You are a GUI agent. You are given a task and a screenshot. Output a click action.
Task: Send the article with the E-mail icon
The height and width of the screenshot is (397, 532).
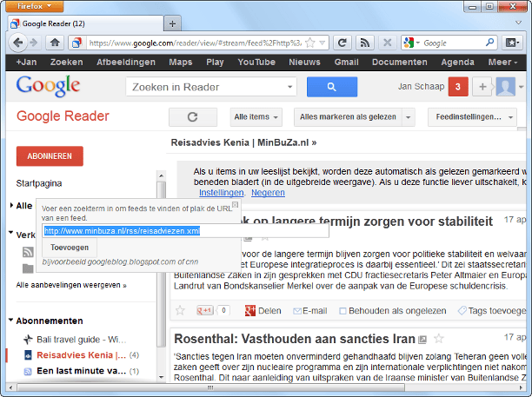(x=297, y=311)
